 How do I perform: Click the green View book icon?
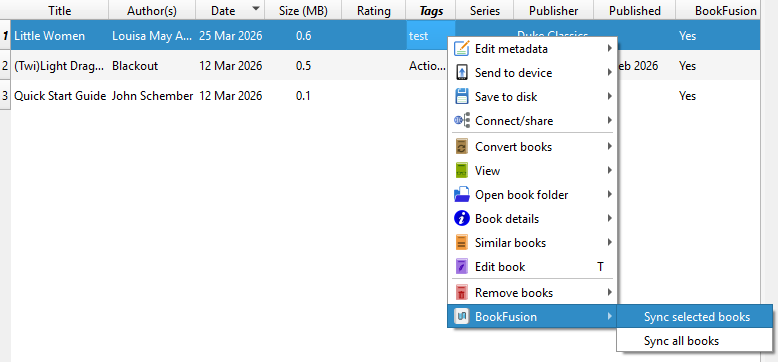pos(461,171)
